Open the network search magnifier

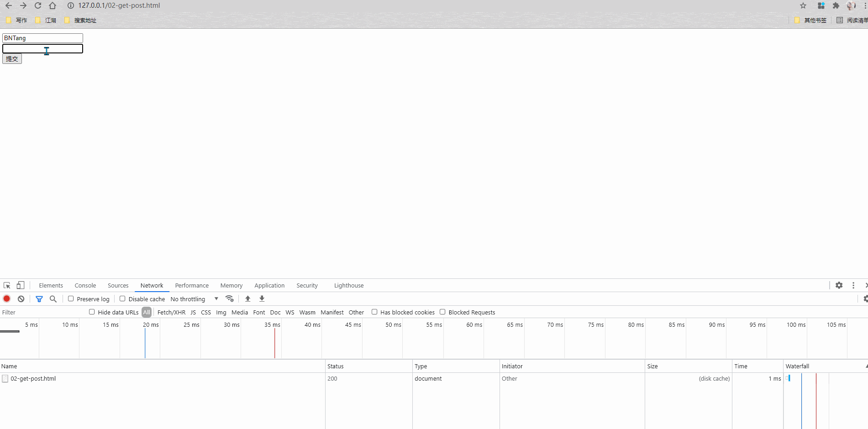pos(53,299)
